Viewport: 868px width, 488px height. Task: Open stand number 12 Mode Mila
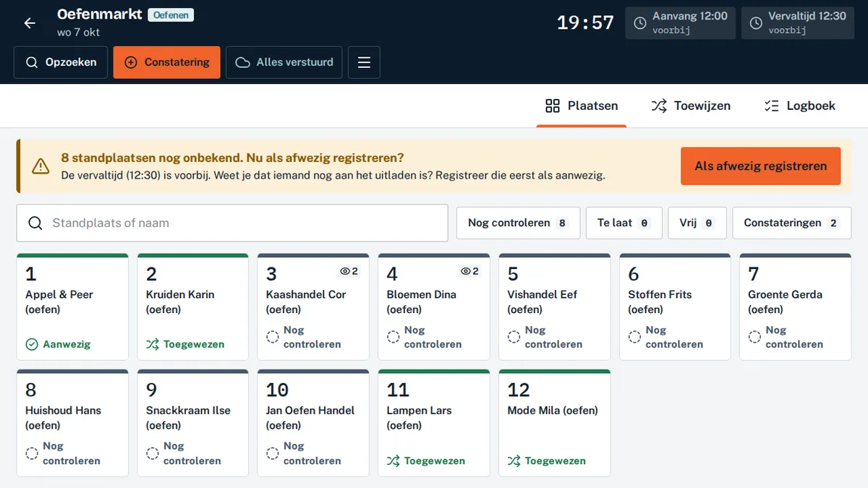555,423
